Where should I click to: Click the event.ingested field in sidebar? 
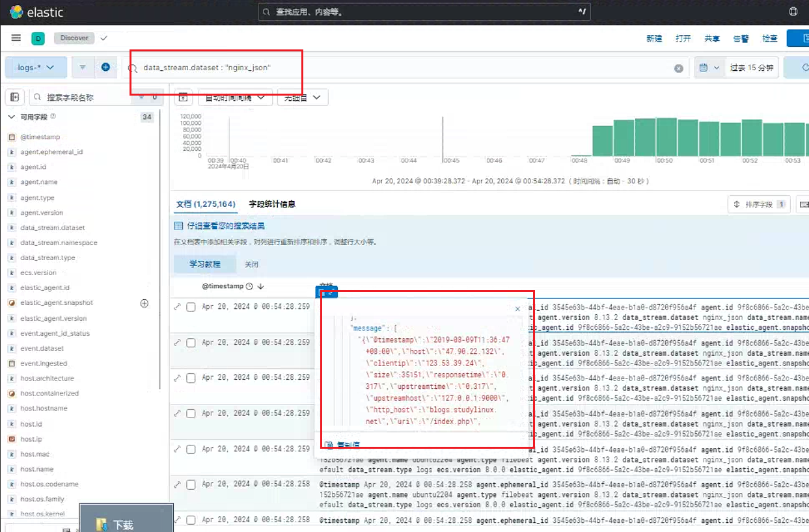44,364
